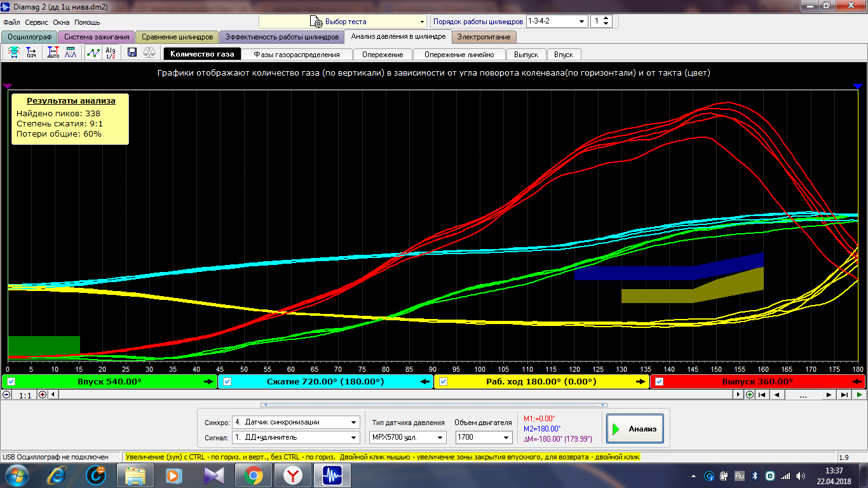
Task: Click the right arrow on Впуск bar
Action: point(208,382)
